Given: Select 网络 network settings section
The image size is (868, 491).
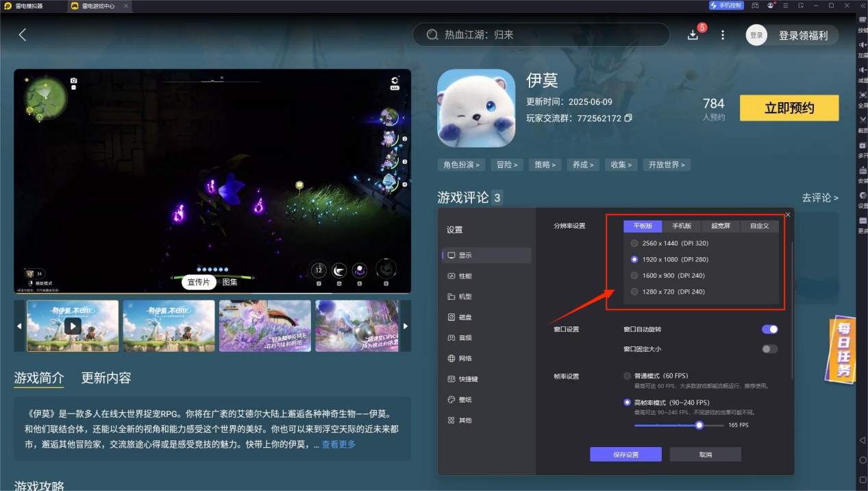Looking at the screenshot, I should point(487,358).
